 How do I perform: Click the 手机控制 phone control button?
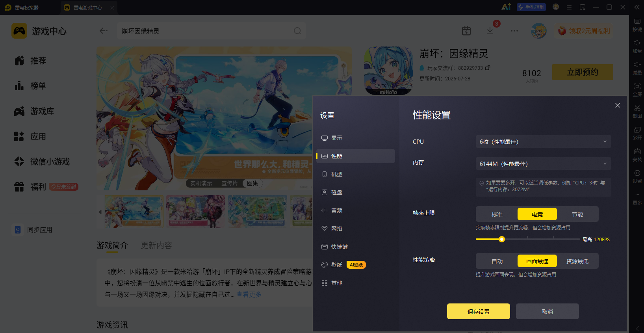click(x=531, y=7)
